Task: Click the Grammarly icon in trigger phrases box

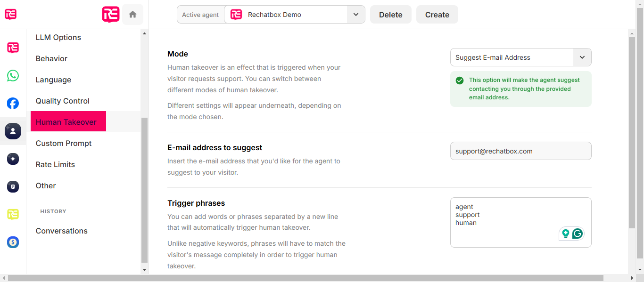Action: pyautogui.click(x=577, y=234)
